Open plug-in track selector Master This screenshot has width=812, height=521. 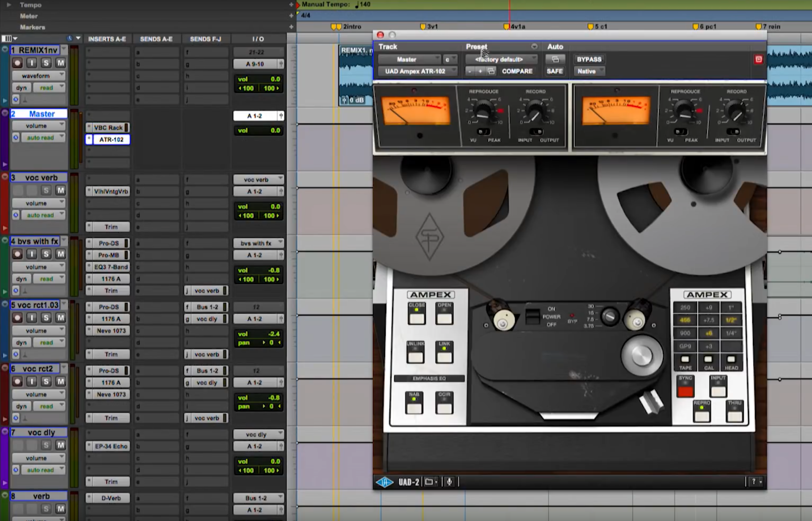pyautogui.click(x=409, y=59)
